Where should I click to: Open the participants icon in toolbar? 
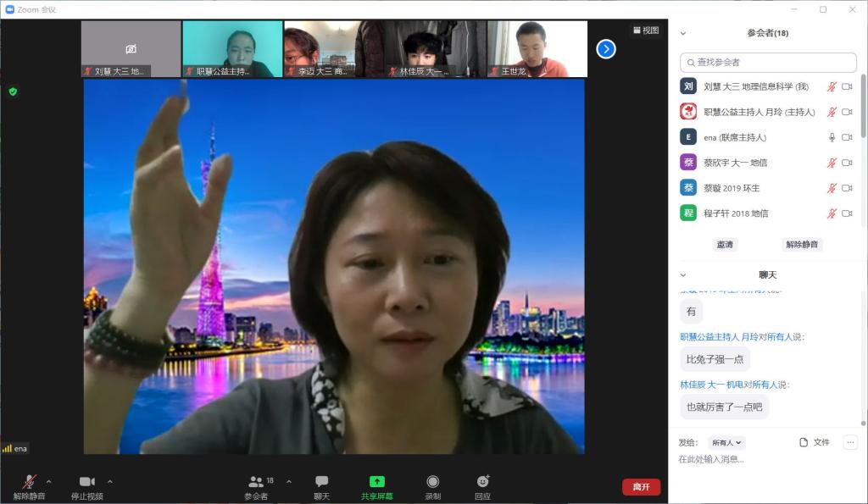pyautogui.click(x=255, y=481)
